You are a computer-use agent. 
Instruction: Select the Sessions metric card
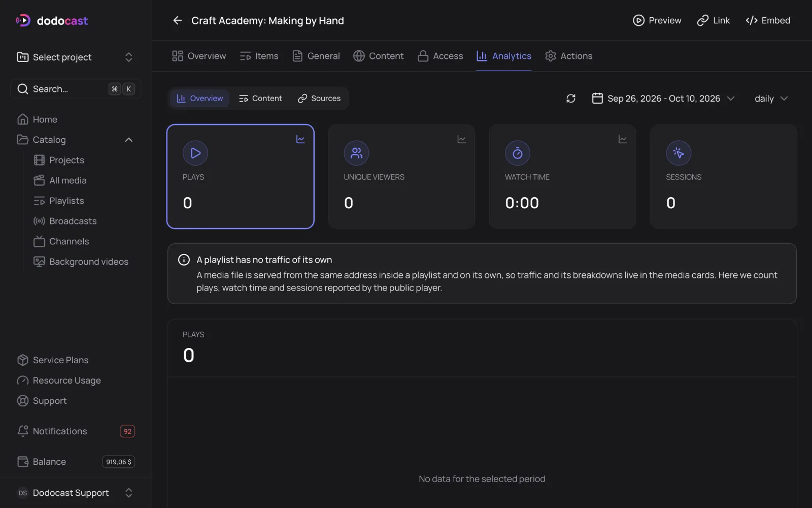(724, 176)
